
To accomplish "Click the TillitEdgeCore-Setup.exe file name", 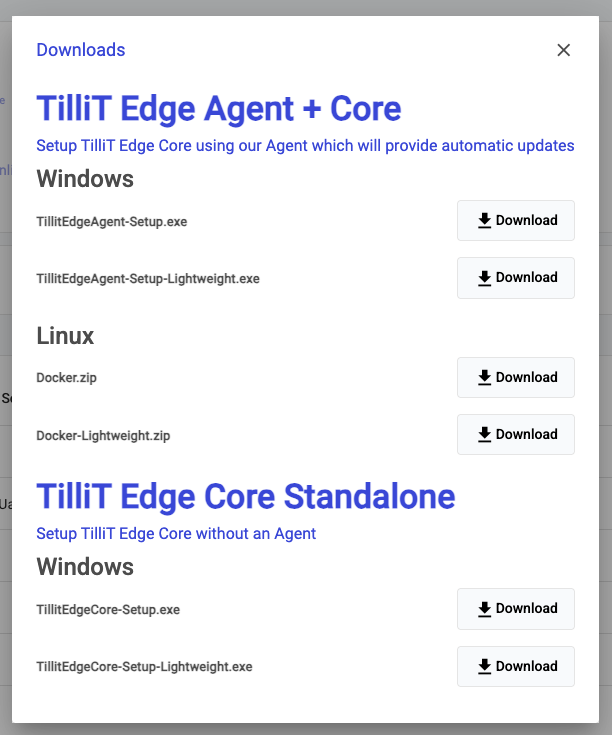I will (108, 610).
